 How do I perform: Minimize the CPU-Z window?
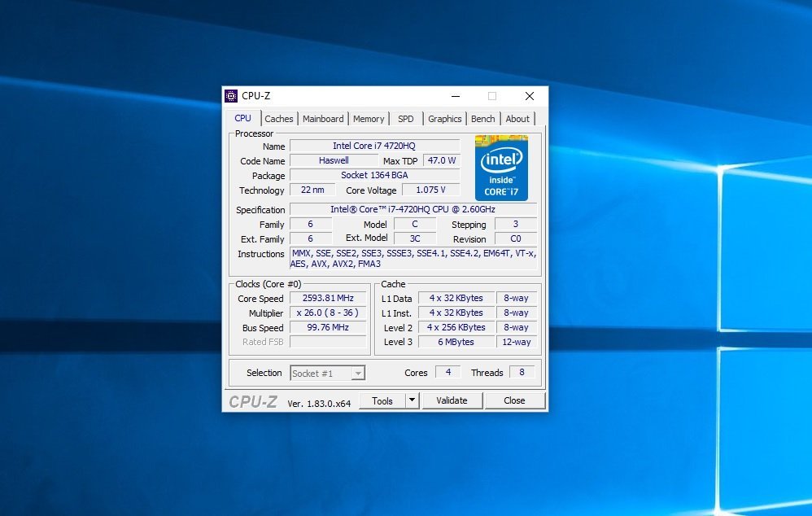[x=456, y=96]
